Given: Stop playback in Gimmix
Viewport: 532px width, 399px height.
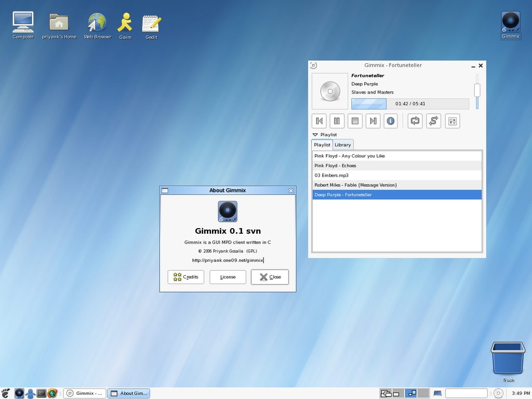Looking at the screenshot, I should pyautogui.click(x=355, y=121).
